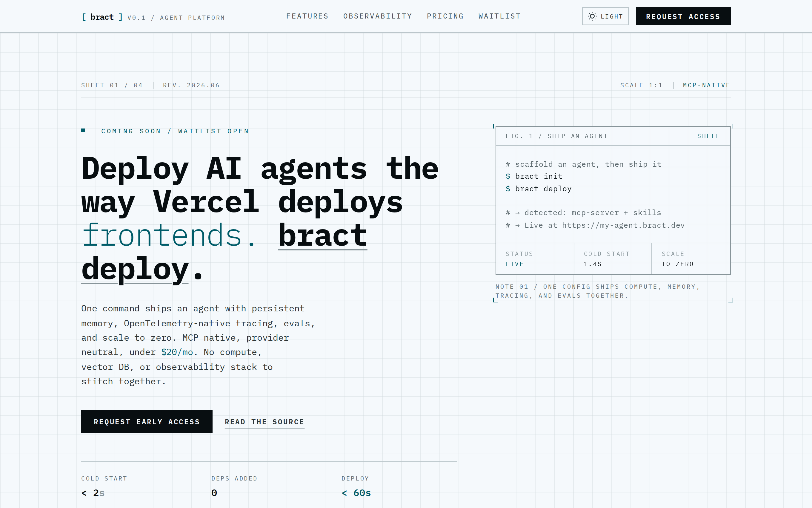
Task: Click the SHELL label in figure header
Action: [708, 136]
